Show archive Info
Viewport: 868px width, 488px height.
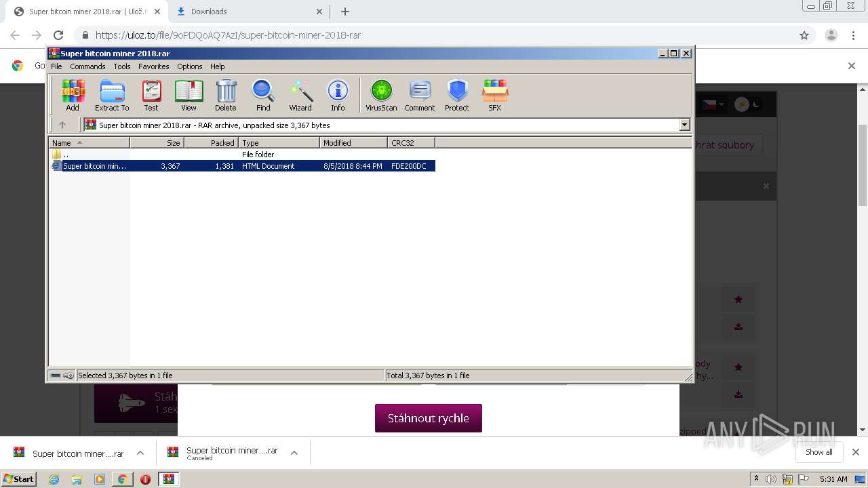[338, 95]
